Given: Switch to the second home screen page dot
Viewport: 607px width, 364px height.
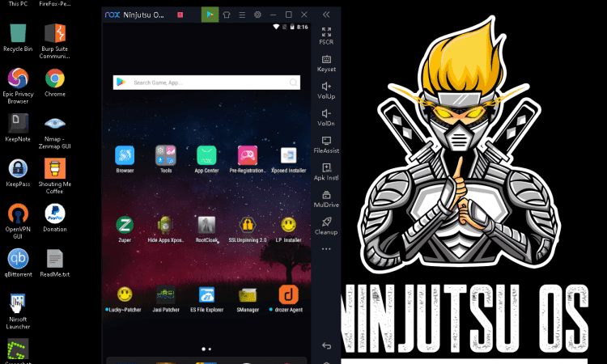Looking at the screenshot, I should click(210, 349).
